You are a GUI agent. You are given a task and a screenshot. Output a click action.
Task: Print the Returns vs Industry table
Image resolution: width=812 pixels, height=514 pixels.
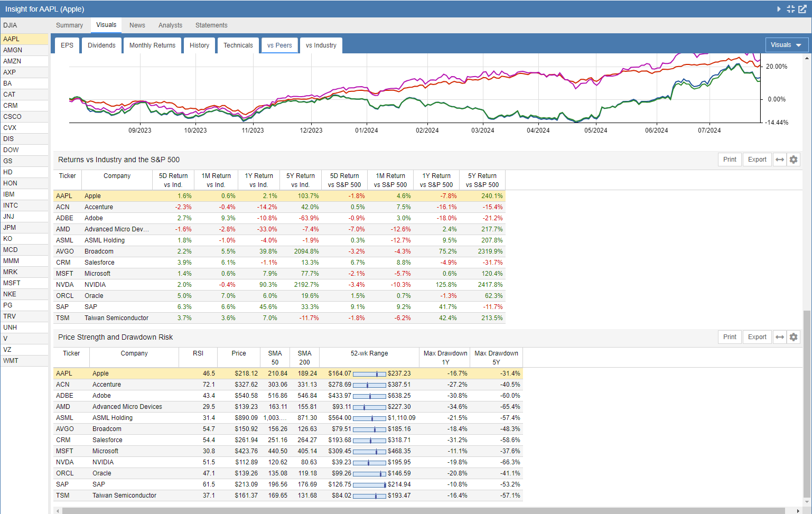(x=730, y=160)
